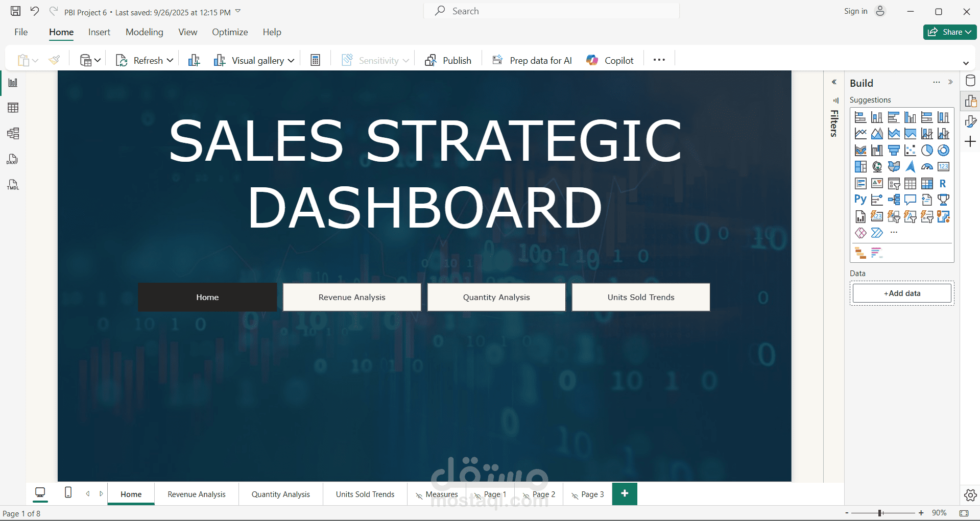Image resolution: width=980 pixels, height=521 pixels.
Task: Open the TMDL view in left sidebar
Action: (13, 185)
